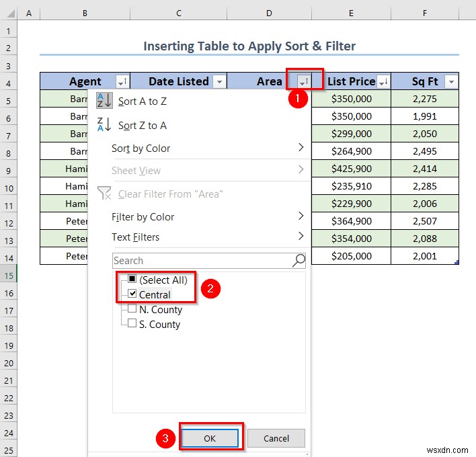Open the Text Filters menu item

(x=200, y=237)
